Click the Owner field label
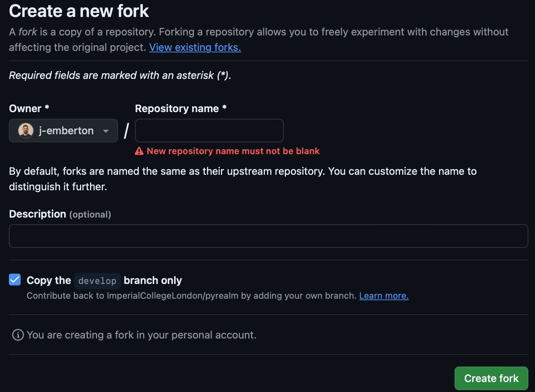 click(25, 108)
